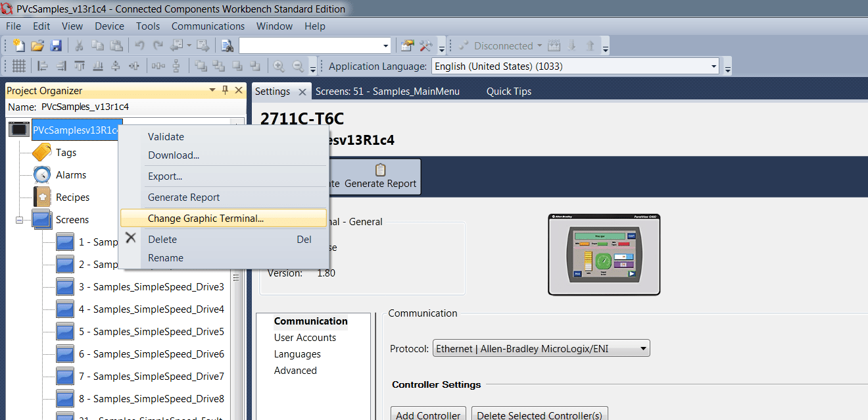Click the Zoom Out magnifier icon
The width and height of the screenshot is (868, 420).
click(296, 66)
